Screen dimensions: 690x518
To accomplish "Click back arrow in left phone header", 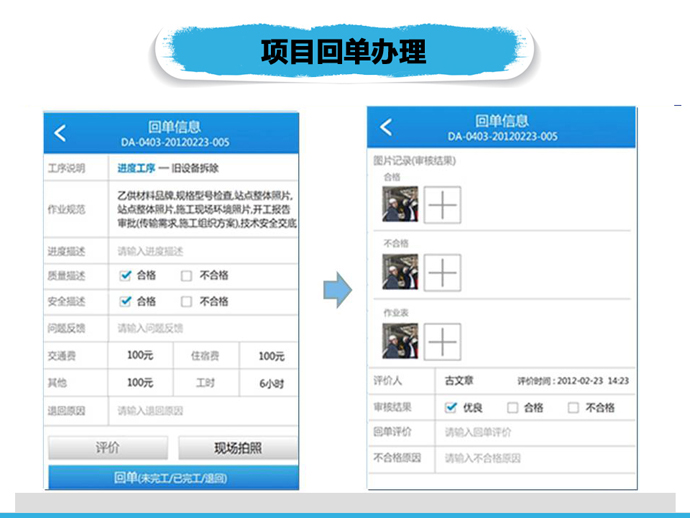I will pos(62,133).
